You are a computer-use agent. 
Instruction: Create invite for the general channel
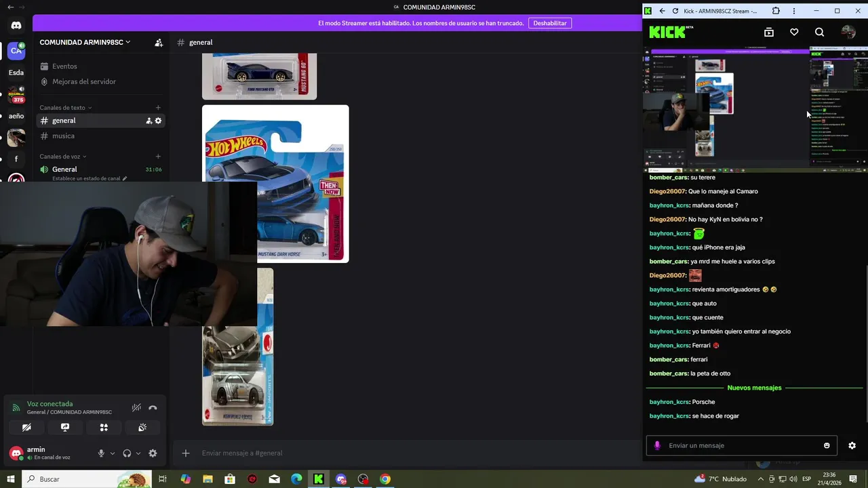149,121
